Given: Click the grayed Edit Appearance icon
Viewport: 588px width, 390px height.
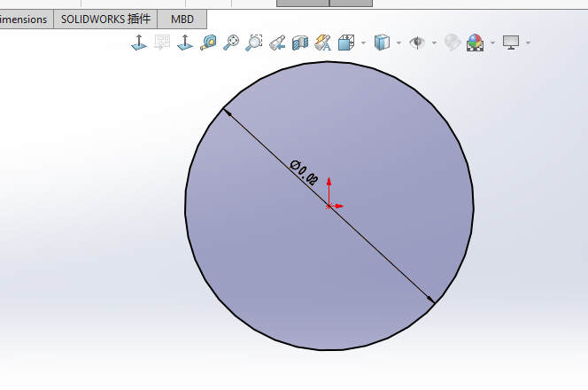Looking at the screenshot, I should (453, 43).
